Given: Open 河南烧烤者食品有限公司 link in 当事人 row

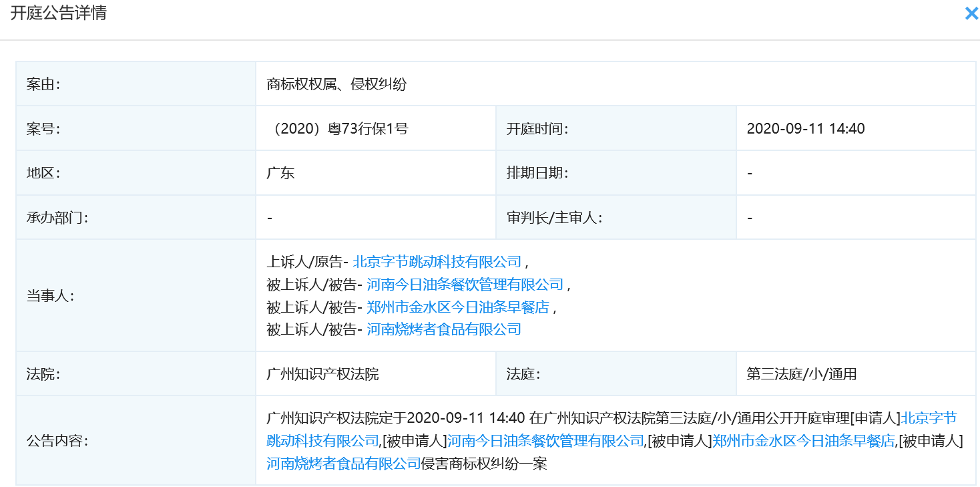Looking at the screenshot, I should pos(443,329).
